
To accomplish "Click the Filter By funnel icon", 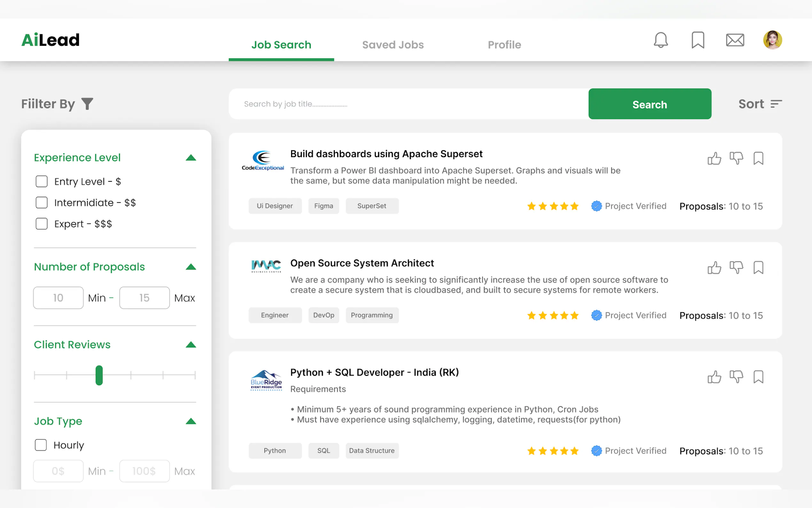I will coord(87,104).
